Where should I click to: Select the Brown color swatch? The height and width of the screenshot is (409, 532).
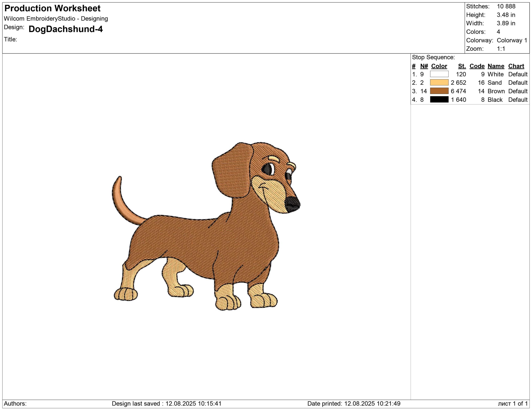pyautogui.click(x=439, y=91)
